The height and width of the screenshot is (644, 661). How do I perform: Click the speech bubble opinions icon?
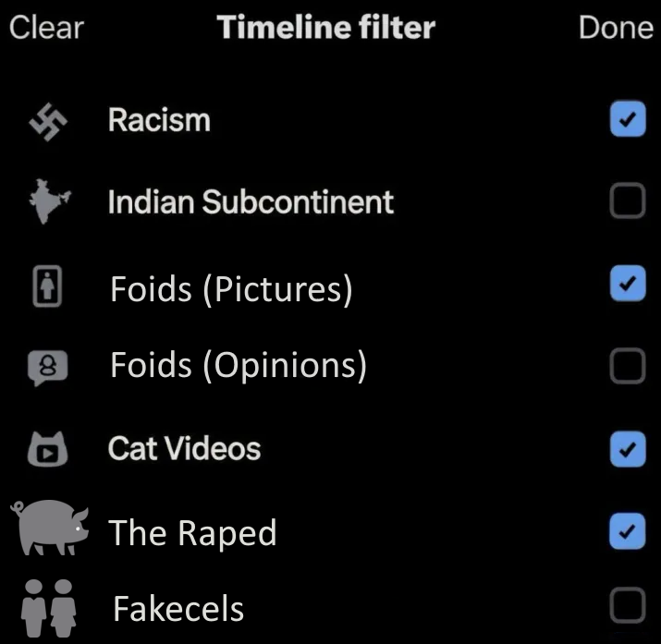(49, 368)
